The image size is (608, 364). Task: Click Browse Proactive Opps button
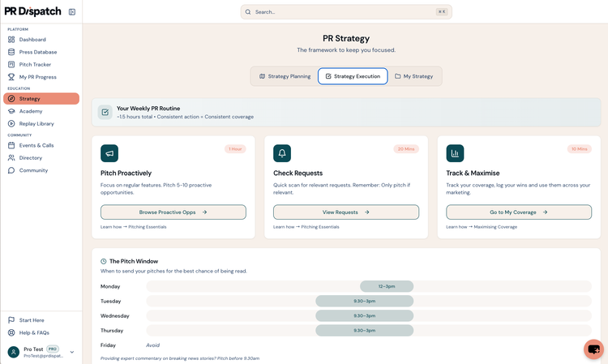(173, 212)
